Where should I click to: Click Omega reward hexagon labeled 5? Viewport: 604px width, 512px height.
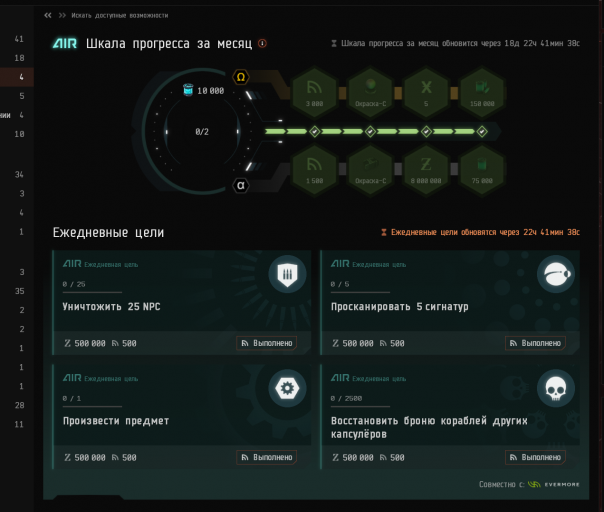pos(426,93)
